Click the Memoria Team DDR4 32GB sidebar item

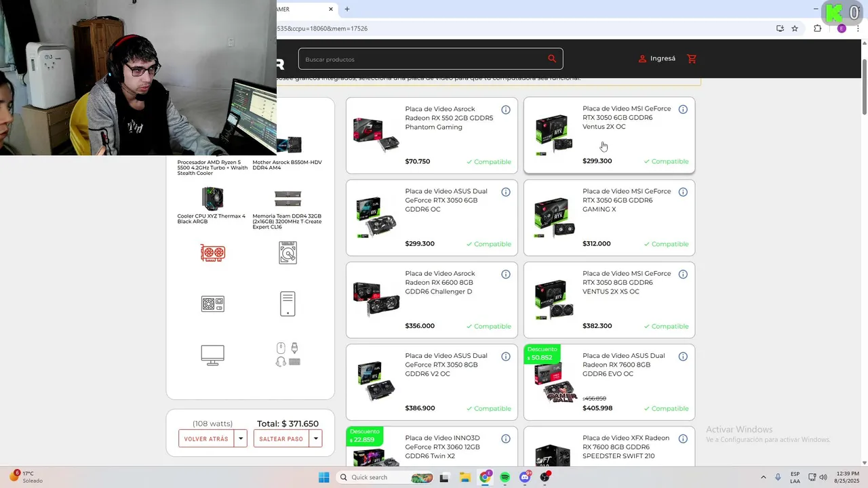(x=288, y=209)
